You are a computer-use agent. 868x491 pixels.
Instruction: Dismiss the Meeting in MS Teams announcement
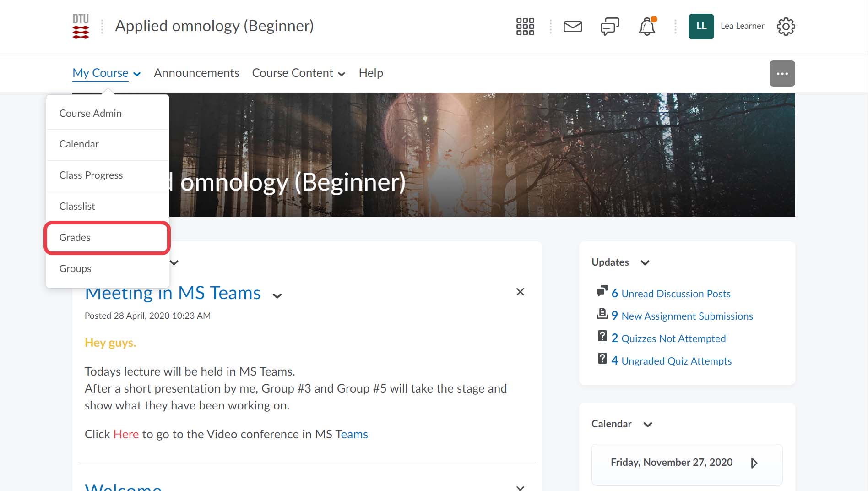pyautogui.click(x=520, y=292)
